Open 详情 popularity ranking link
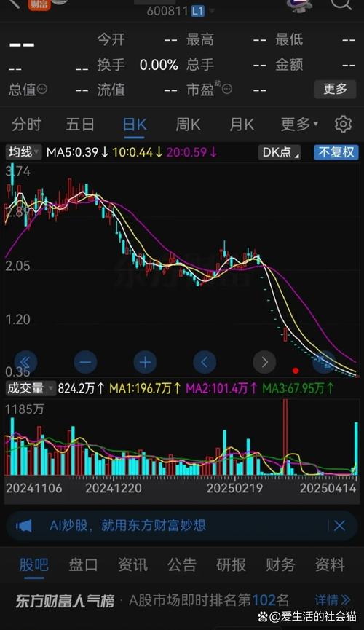The width and height of the screenshot is (364, 630). pyautogui.click(x=333, y=600)
